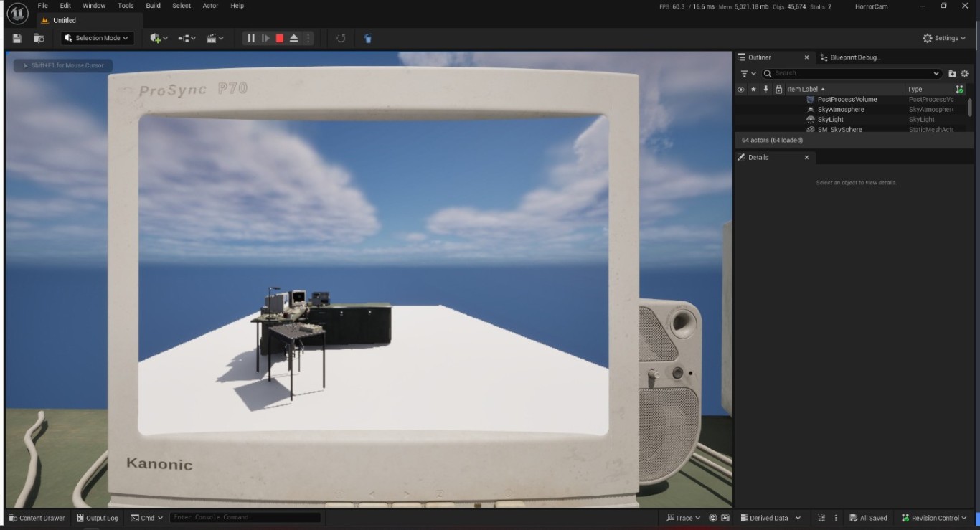Click the Unreal Engine logo icon

(17, 13)
